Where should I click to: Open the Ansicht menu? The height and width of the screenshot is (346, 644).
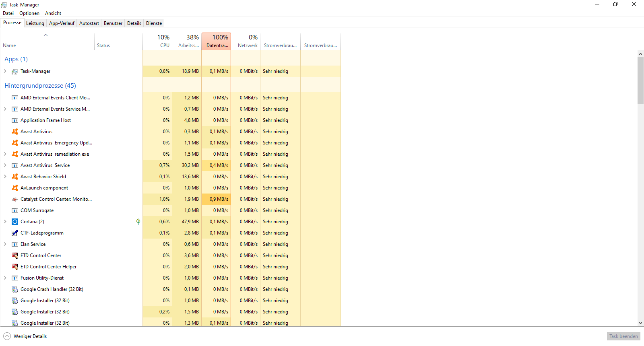click(53, 13)
